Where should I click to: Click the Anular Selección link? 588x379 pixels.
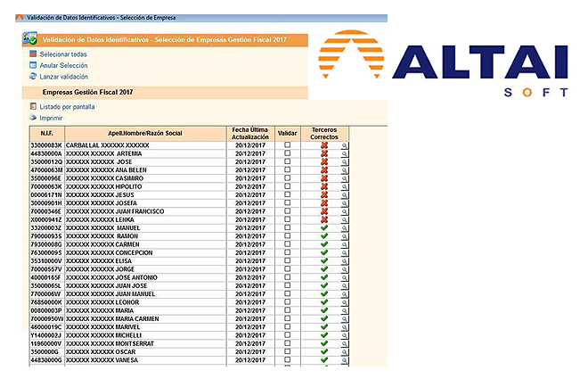63,66
